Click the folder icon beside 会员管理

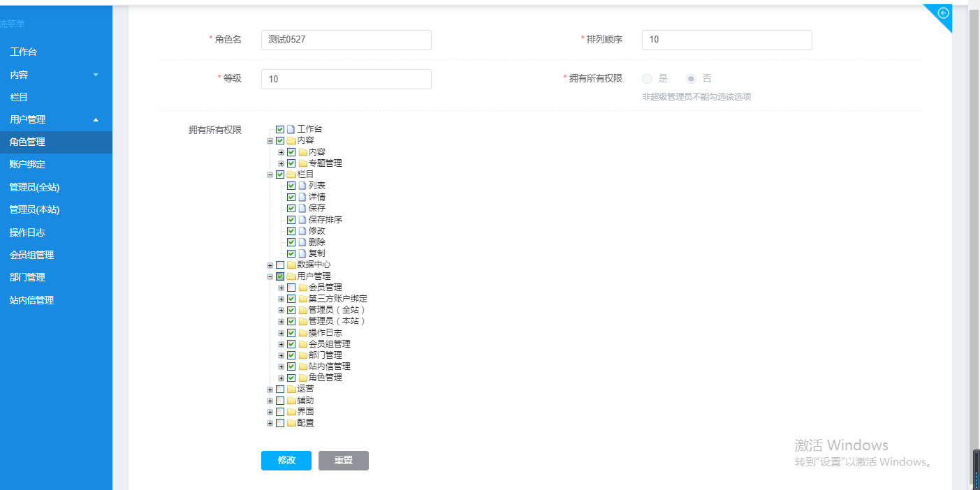click(x=302, y=287)
